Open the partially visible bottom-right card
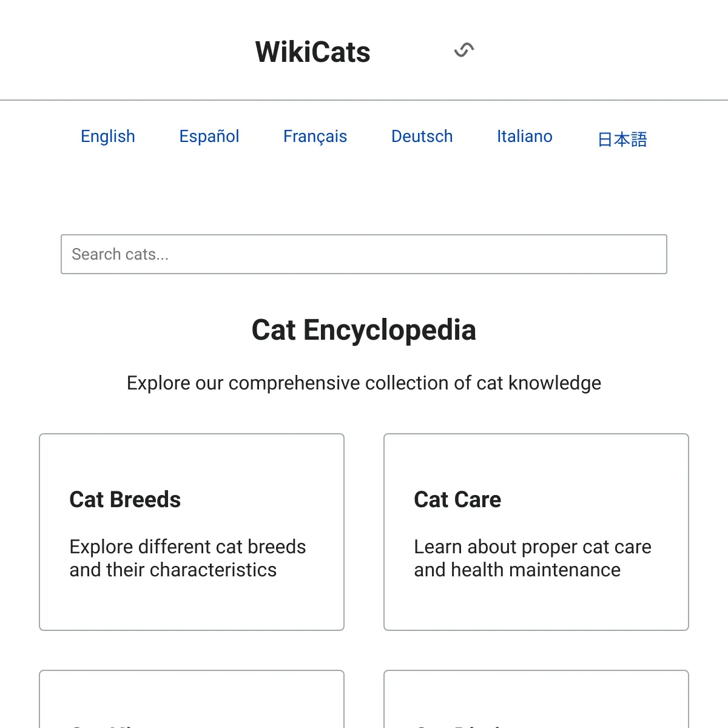 click(x=536, y=699)
